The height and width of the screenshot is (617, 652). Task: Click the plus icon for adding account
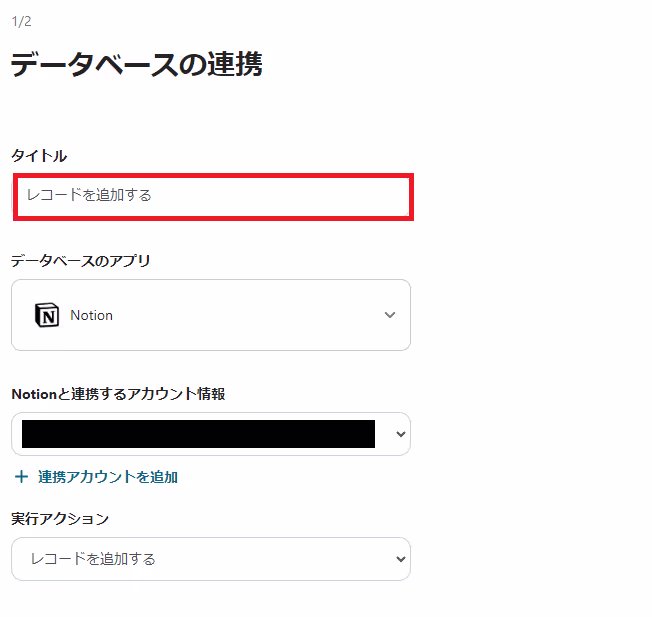(21, 476)
